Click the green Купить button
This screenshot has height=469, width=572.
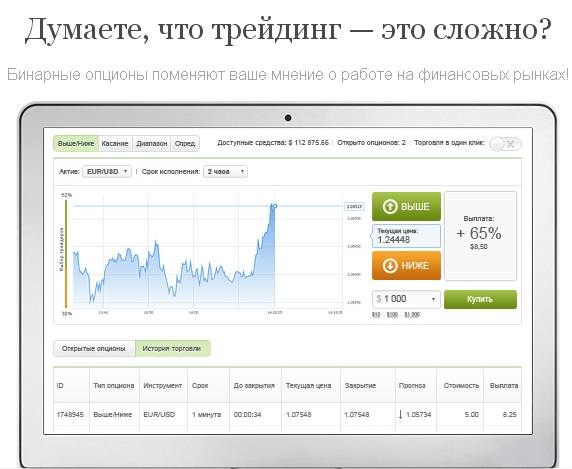pos(480,299)
